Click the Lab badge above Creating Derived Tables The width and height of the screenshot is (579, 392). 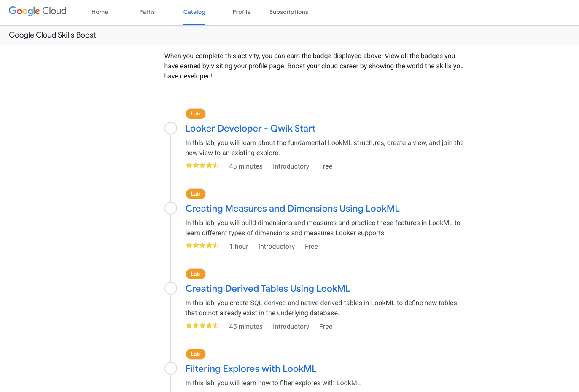click(x=196, y=274)
